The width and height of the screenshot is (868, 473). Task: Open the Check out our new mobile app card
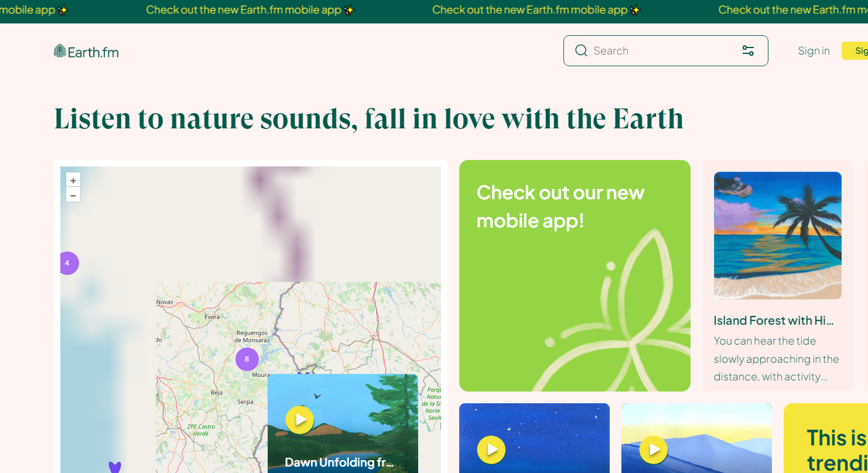575,275
